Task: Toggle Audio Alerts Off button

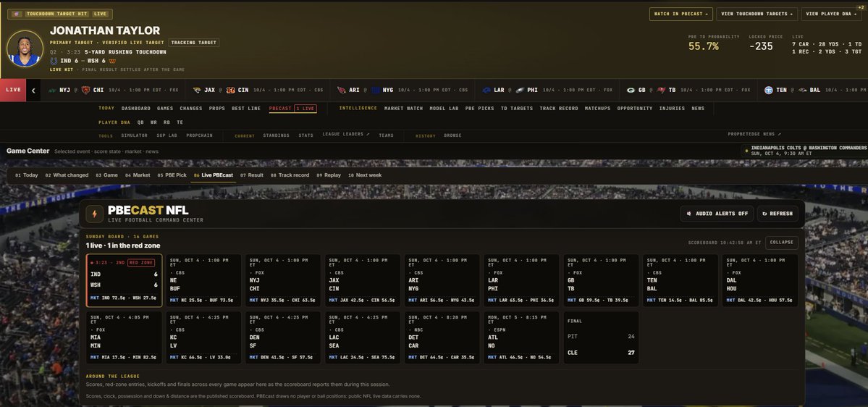Action: click(x=716, y=214)
